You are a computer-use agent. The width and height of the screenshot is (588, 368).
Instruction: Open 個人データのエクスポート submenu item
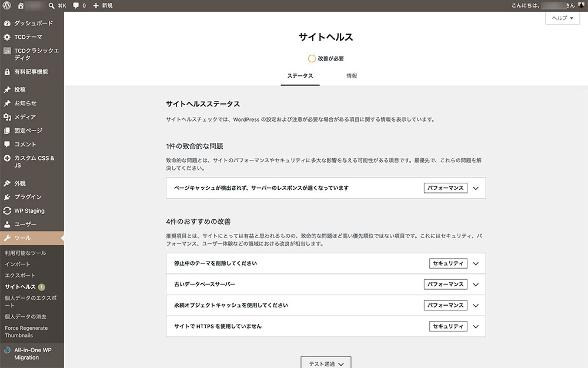click(x=31, y=302)
